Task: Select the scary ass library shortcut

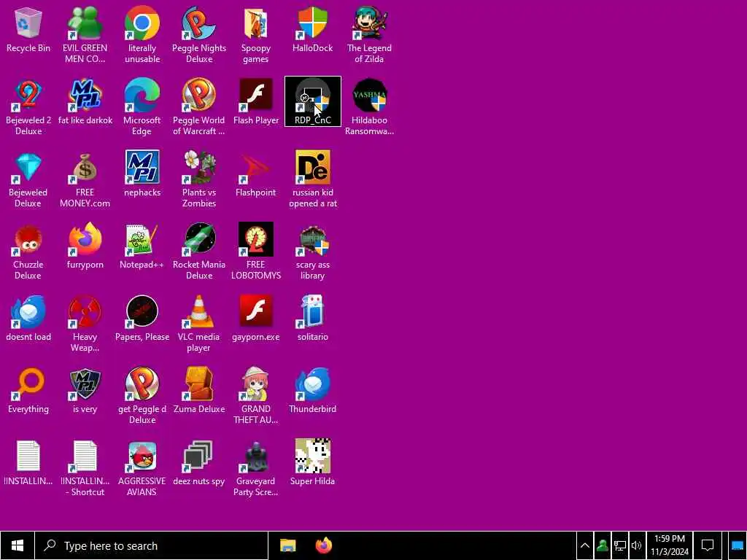Action: 312,252
